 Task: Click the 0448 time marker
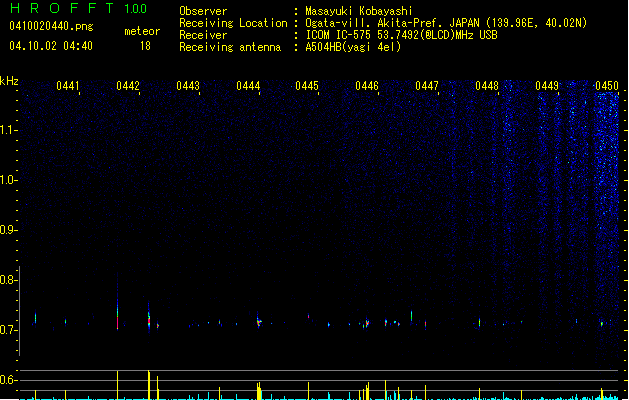[x=487, y=86]
